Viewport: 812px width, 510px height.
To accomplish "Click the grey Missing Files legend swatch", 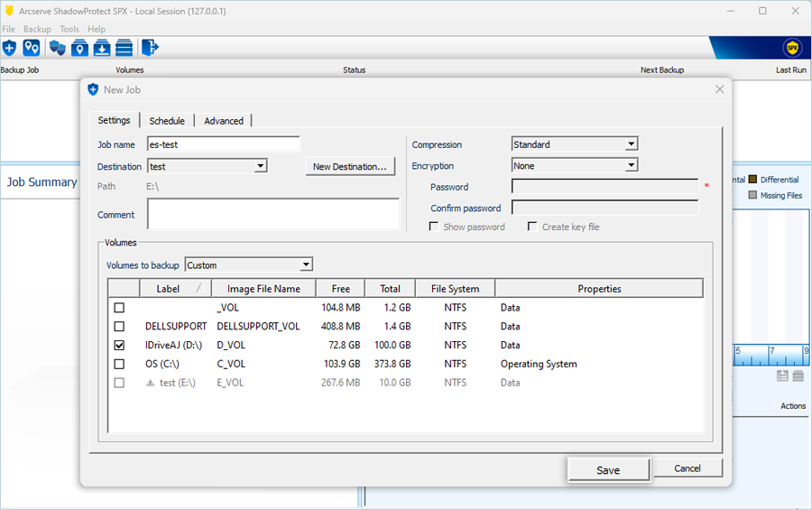I will point(752,195).
